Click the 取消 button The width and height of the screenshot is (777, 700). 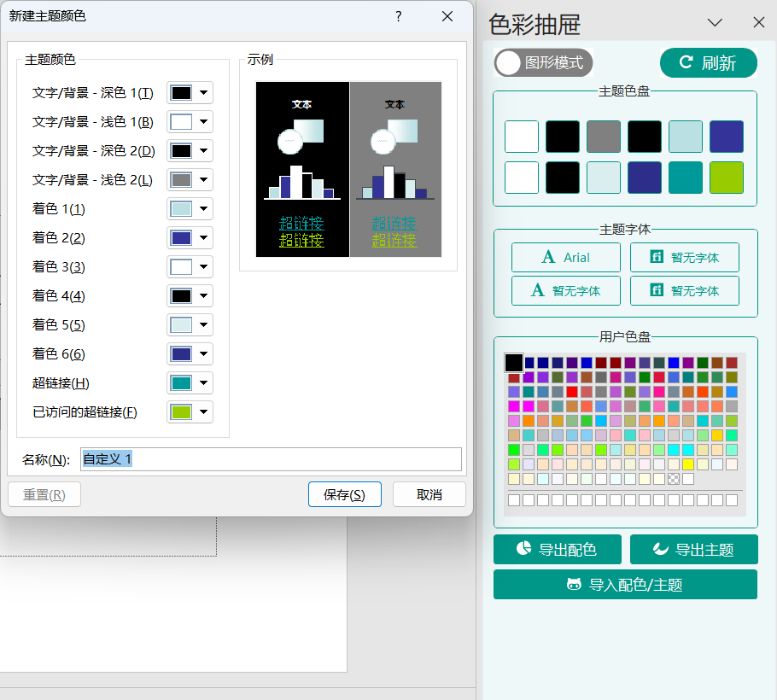click(429, 494)
